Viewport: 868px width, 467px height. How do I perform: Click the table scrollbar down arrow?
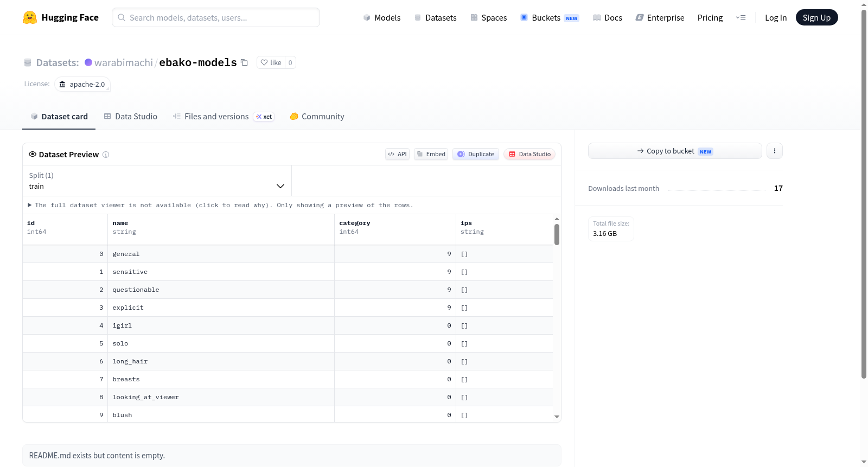pyautogui.click(x=557, y=417)
